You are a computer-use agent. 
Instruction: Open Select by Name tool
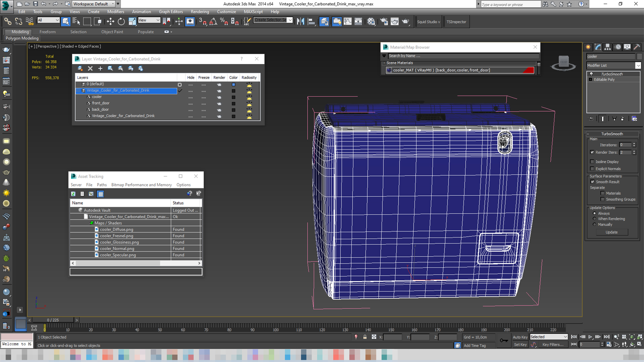point(76,21)
